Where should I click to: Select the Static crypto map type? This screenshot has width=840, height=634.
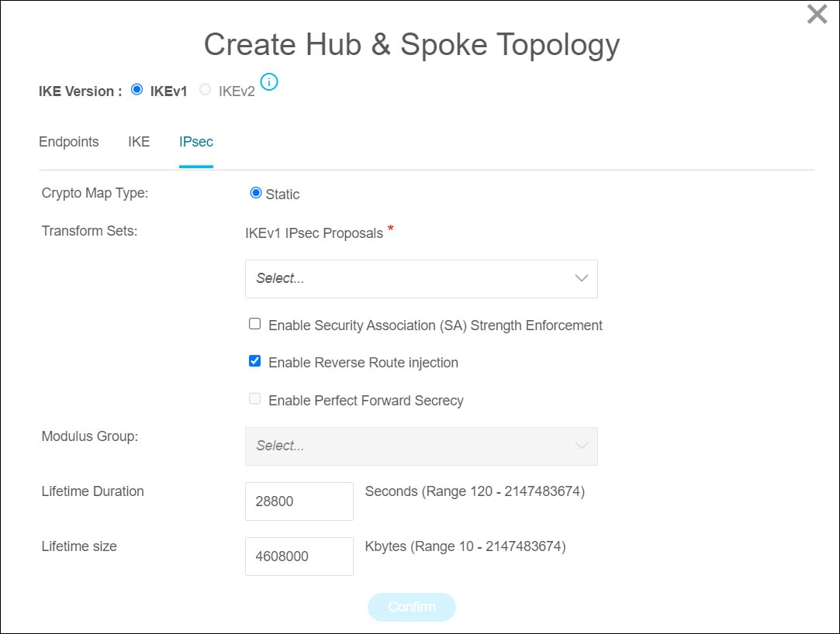pyautogui.click(x=256, y=193)
